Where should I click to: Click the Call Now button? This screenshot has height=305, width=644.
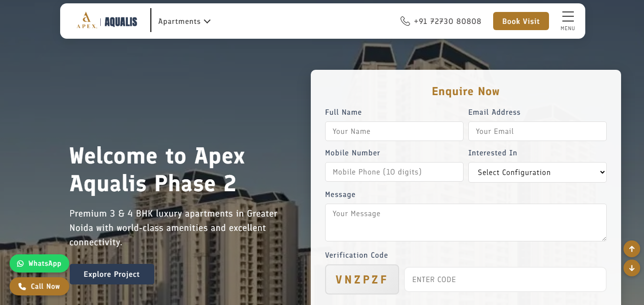point(39,286)
